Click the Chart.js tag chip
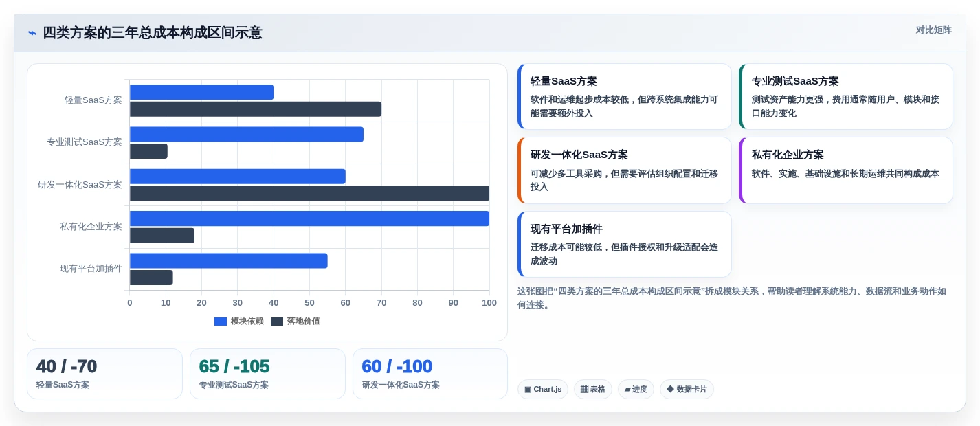 click(543, 390)
